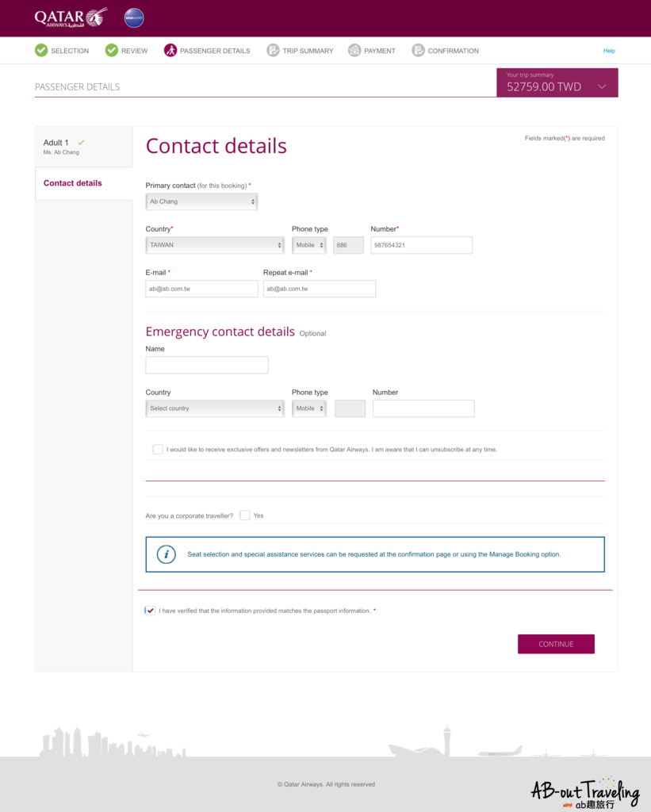Open the TAIWAN country dropdown
This screenshot has width=651, height=812.
pyautogui.click(x=215, y=245)
